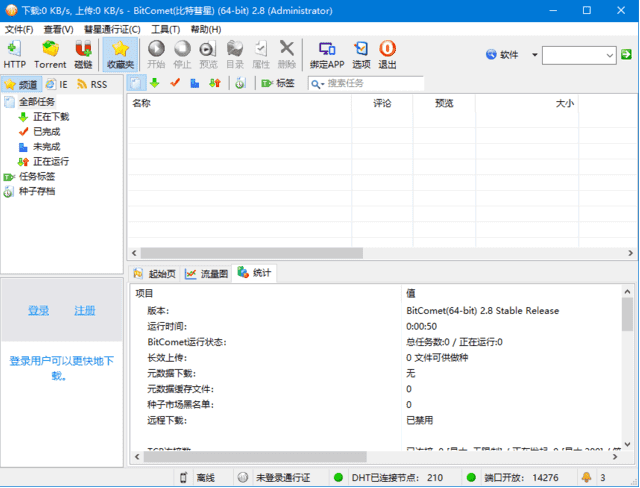Switch to the 频道 sidebar tab

(x=22, y=84)
